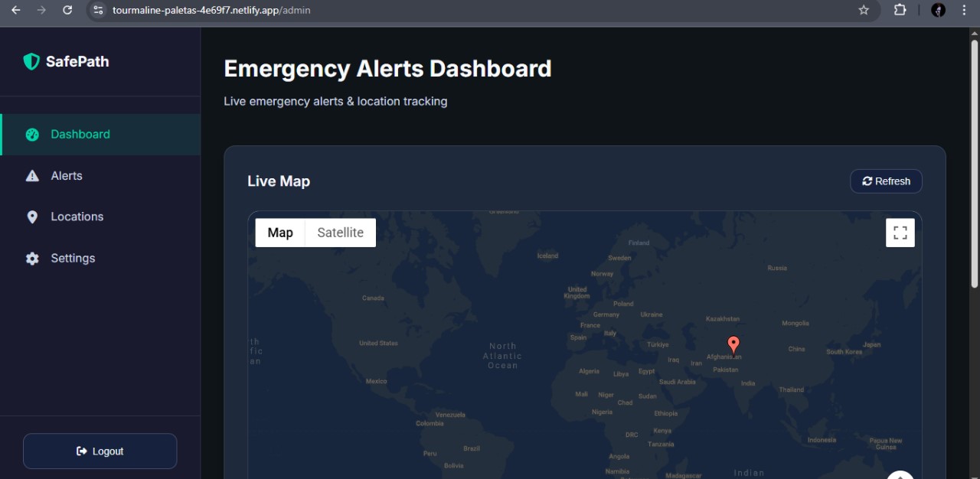Reload the page with the browser refresh icon
This screenshot has height=479, width=980.
pyautogui.click(x=67, y=10)
